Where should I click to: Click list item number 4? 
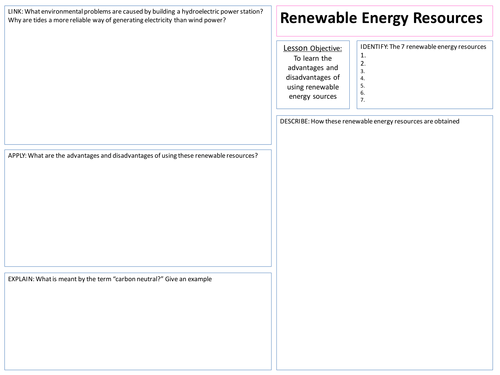[x=363, y=78]
